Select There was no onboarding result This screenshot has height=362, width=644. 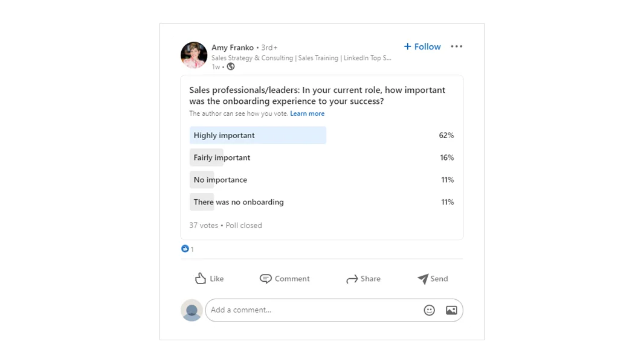321,202
